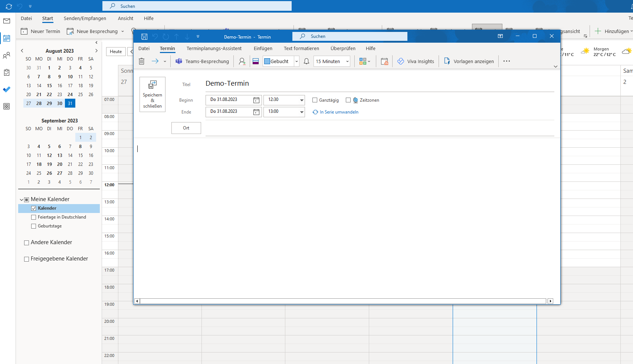
Task: Open the Einfügen ribbon tab
Action: 263,49
